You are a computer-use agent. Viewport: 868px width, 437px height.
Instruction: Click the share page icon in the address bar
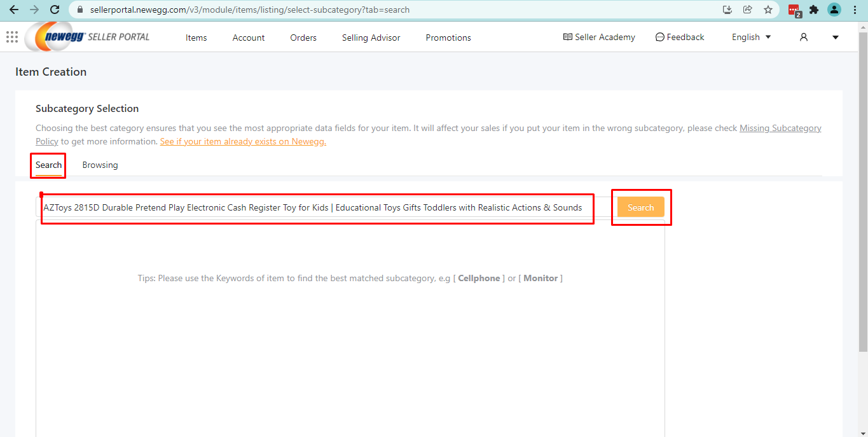[748, 10]
